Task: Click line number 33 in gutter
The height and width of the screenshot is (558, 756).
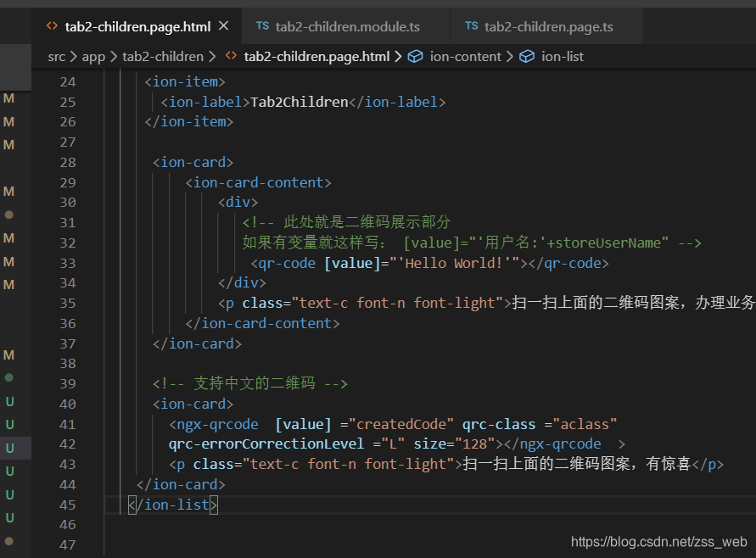Action: 68,263
